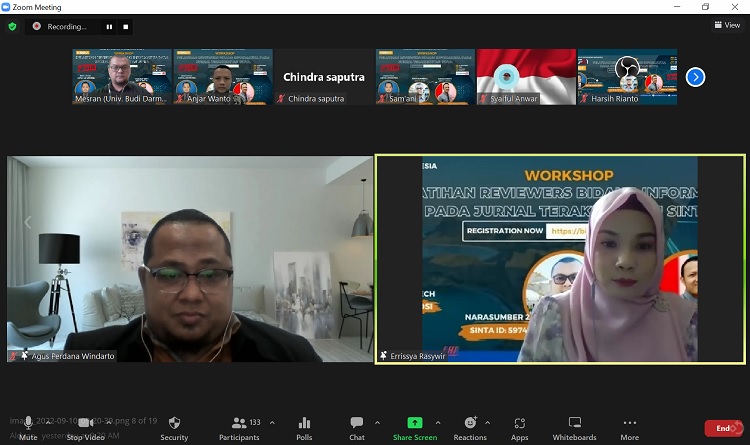Expand Share Screen options arrow
This screenshot has height=445, width=750.
coord(438,423)
